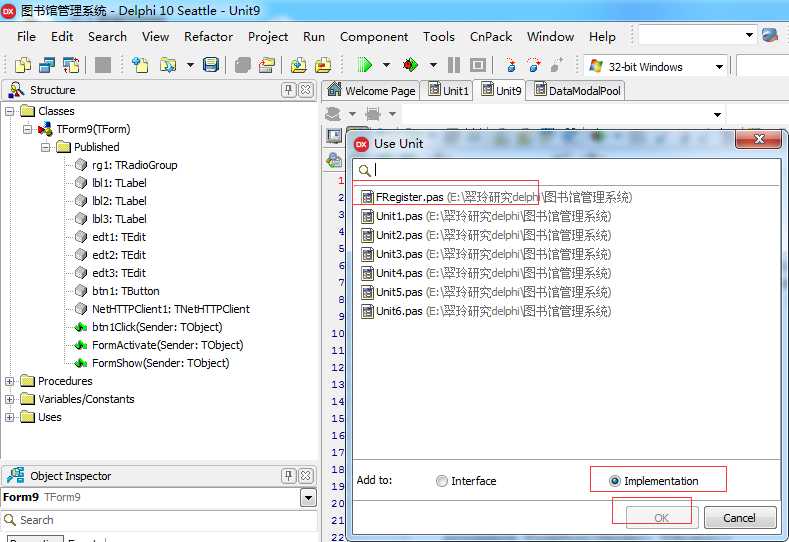Click the Add file to project icon

(x=298, y=65)
